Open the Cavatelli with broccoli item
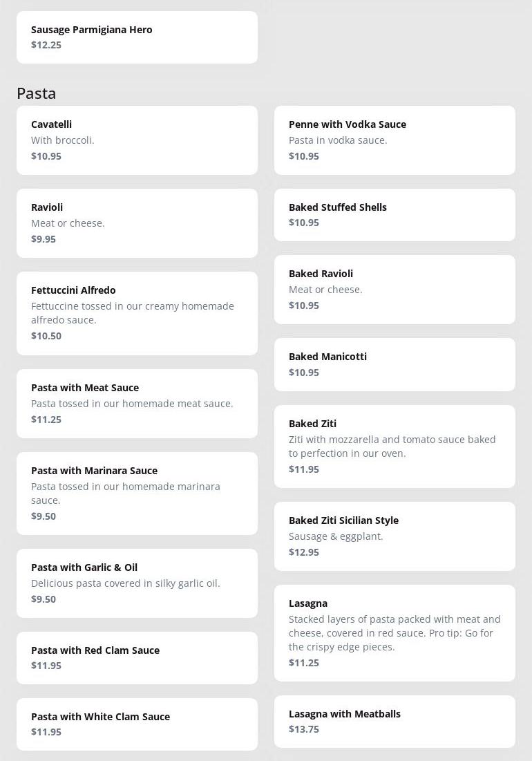The width and height of the screenshot is (532, 761). (137, 140)
